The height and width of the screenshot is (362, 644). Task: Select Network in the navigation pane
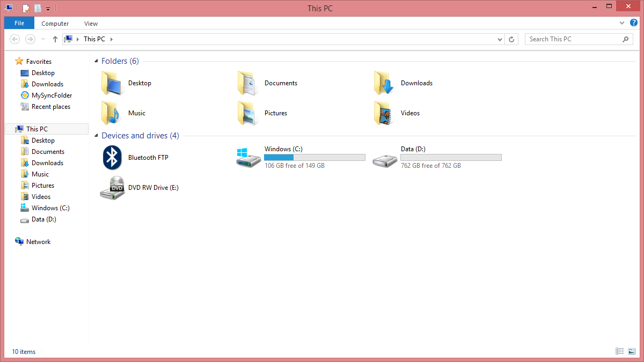point(38,242)
